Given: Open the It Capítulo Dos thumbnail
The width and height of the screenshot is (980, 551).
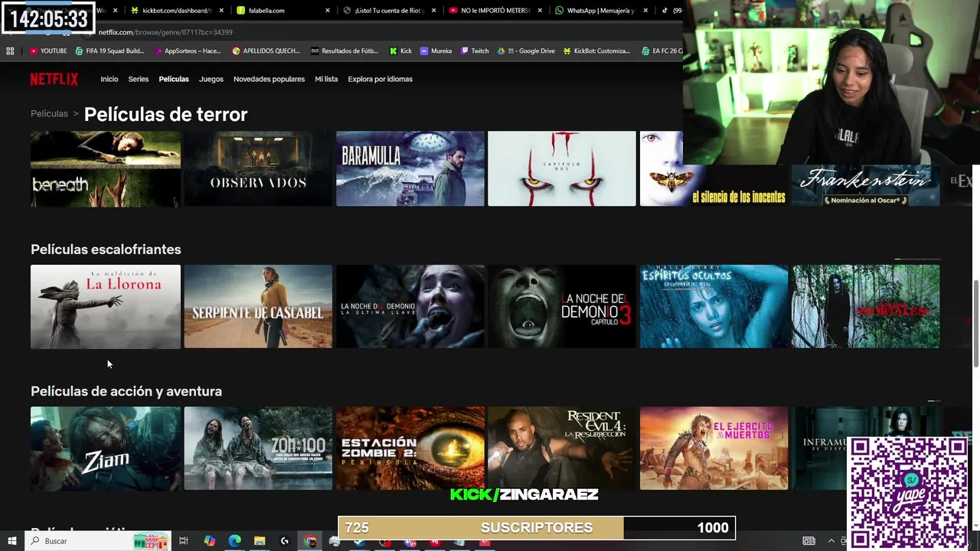Looking at the screenshot, I should [x=562, y=168].
